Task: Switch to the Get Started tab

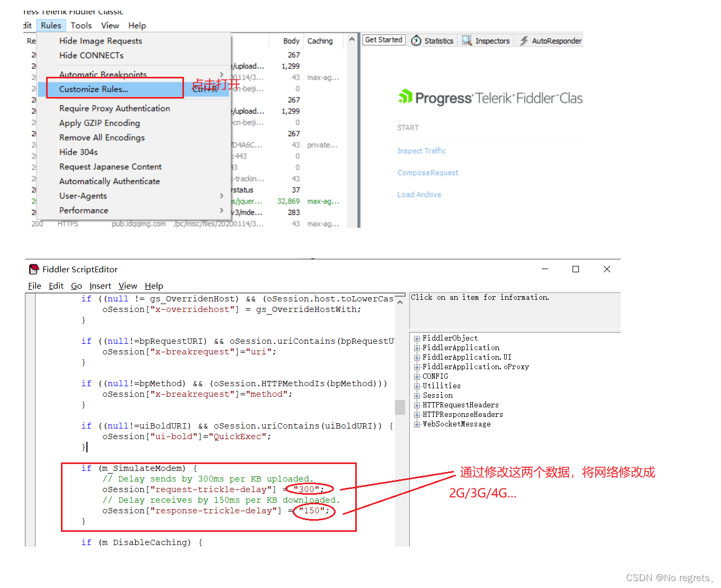Action: pyautogui.click(x=384, y=40)
